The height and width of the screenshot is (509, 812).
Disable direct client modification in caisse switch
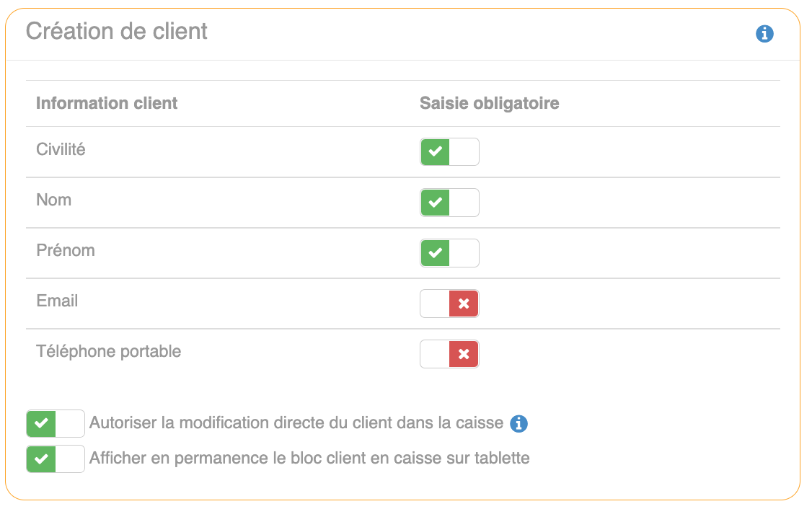pos(56,423)
